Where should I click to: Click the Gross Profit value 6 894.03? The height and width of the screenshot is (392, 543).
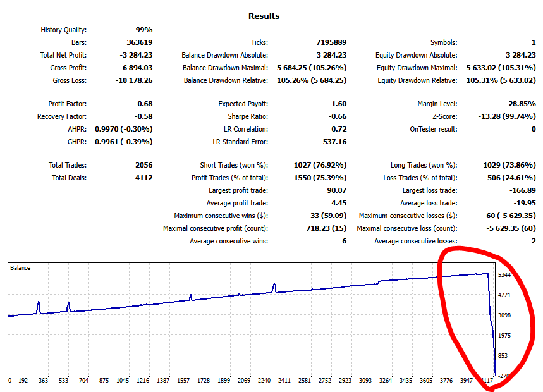coord(135,68)
